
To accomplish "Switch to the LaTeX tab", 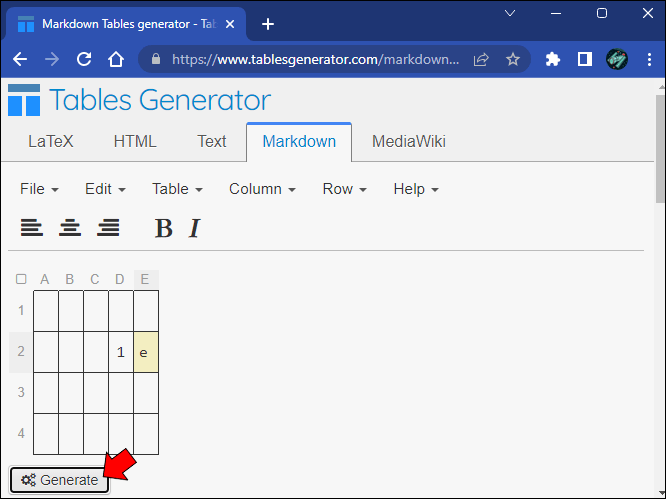I will point(50,141).
